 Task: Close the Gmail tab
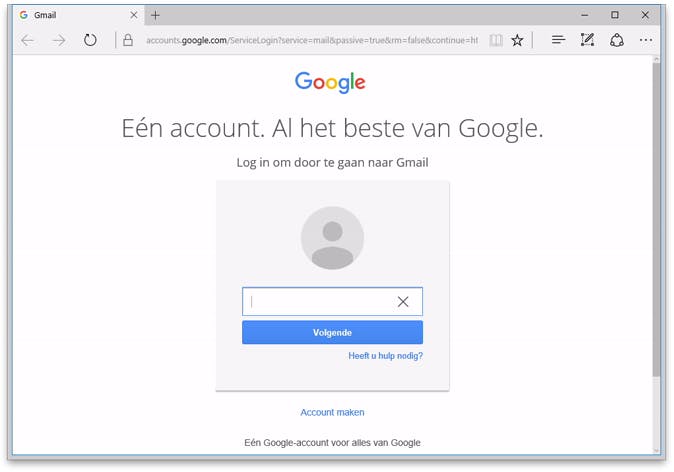(134, 15)
